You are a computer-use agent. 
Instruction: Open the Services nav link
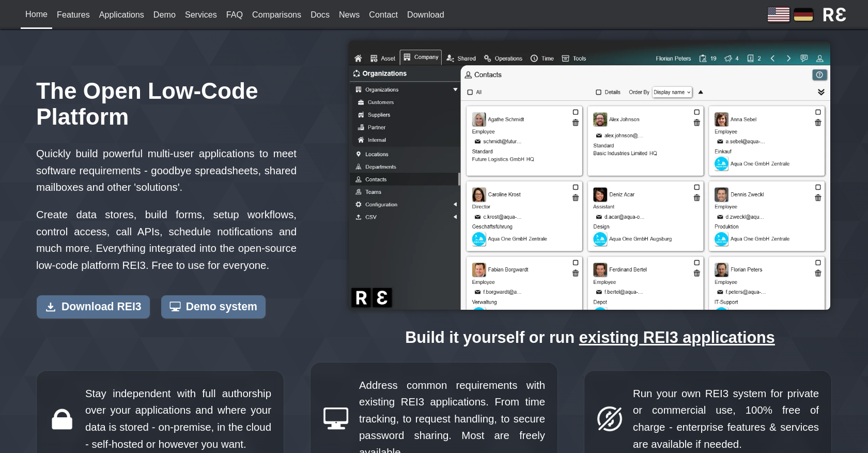click(x=201, y=14)
